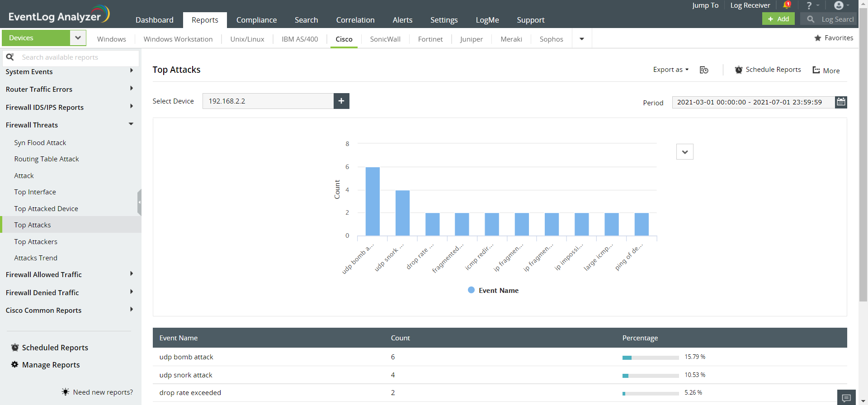Open the chat feedback icon at bottom right

(x=846, y=398)
